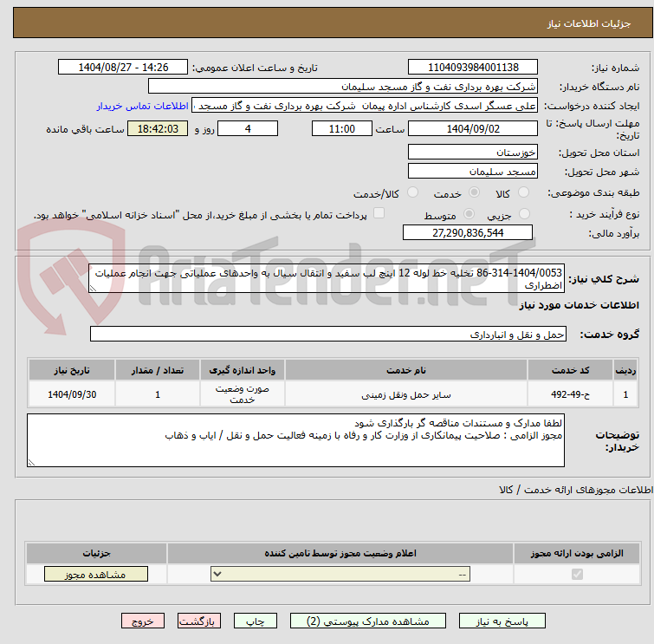The height and width of the screenshot is (644, 654).
Task: Click the need date cell 1404/09/30
Action: (72, 394)
